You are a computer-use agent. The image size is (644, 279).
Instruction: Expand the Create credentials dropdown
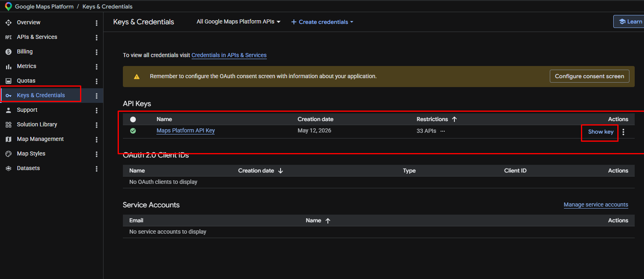tap(322, 22)
